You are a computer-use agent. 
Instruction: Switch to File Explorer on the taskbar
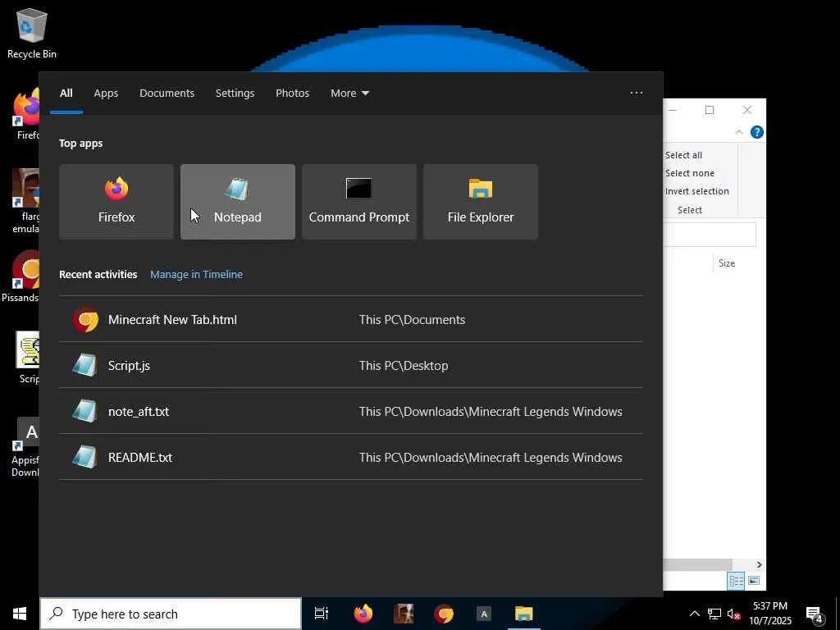(x=524, y=614)
